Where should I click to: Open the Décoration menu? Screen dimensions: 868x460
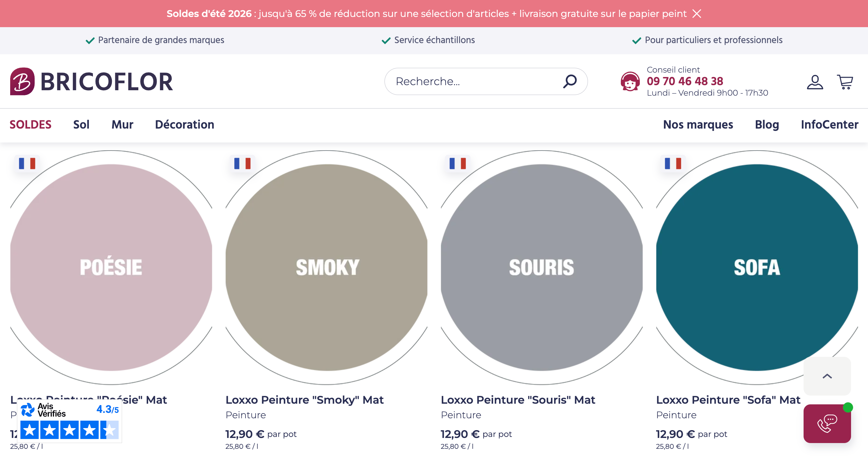[x=184, y=124]
